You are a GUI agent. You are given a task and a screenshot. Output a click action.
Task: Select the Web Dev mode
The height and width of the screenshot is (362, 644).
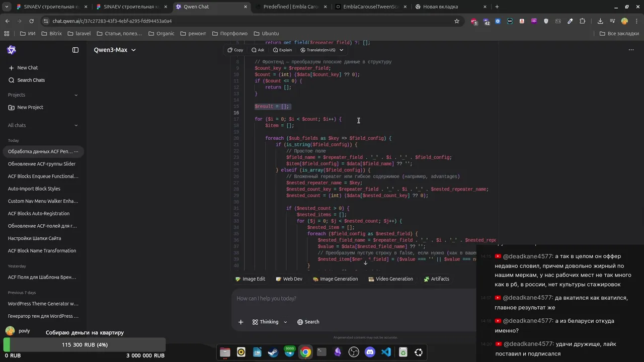point(289,279)
